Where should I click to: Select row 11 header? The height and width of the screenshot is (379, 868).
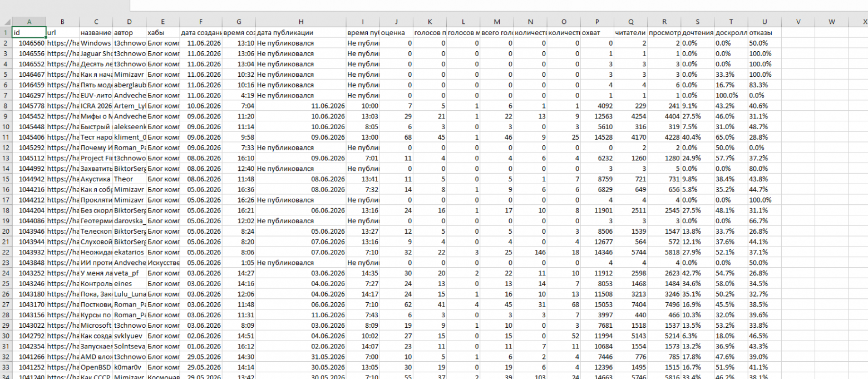pyautogui.click(x=6, y=137)
